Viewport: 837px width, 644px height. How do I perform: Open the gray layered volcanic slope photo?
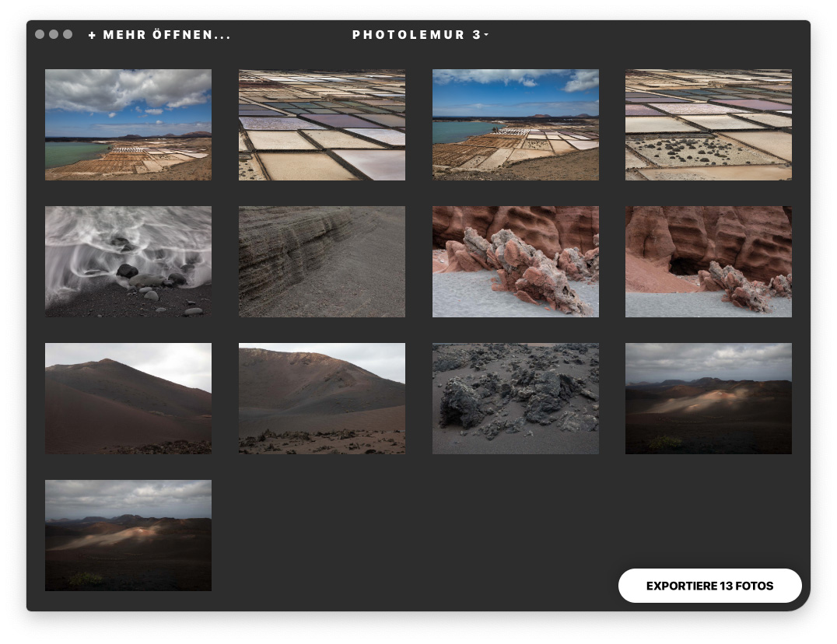(x=321, y=261)
